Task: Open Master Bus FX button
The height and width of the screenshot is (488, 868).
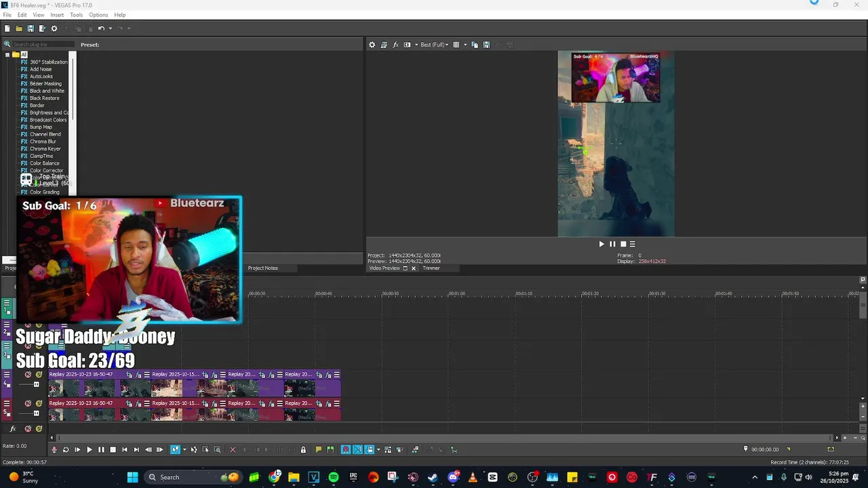Action: point(12,428)
